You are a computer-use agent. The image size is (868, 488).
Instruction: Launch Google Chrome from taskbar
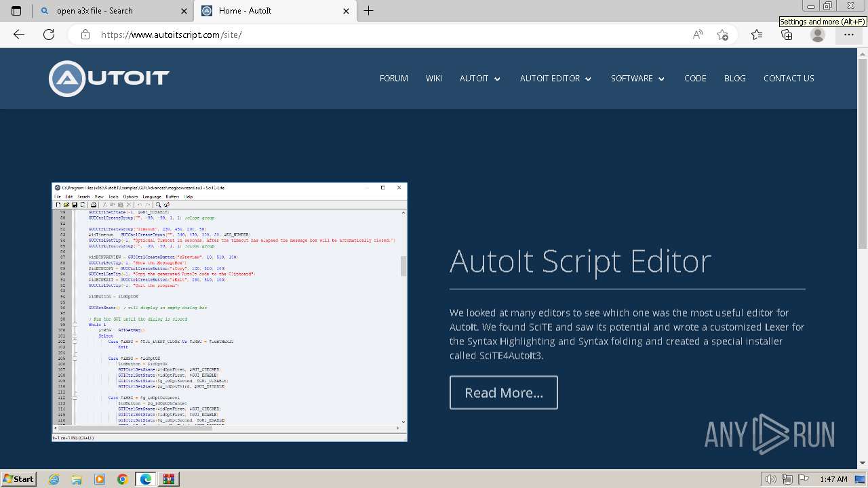pyautogui.click(x=122, y=479)
